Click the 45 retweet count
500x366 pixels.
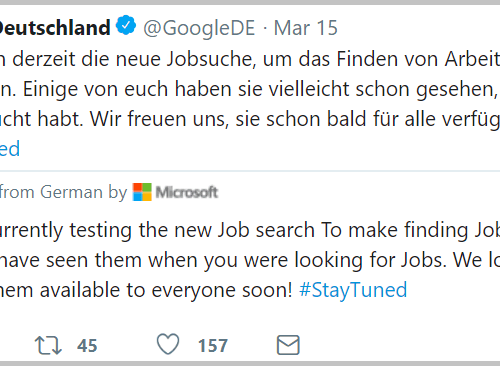[x=87, y=346]
